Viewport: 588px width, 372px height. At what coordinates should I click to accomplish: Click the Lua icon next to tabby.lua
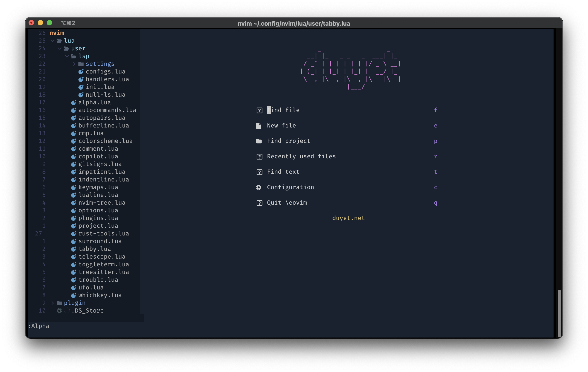(x=73, y=249)
